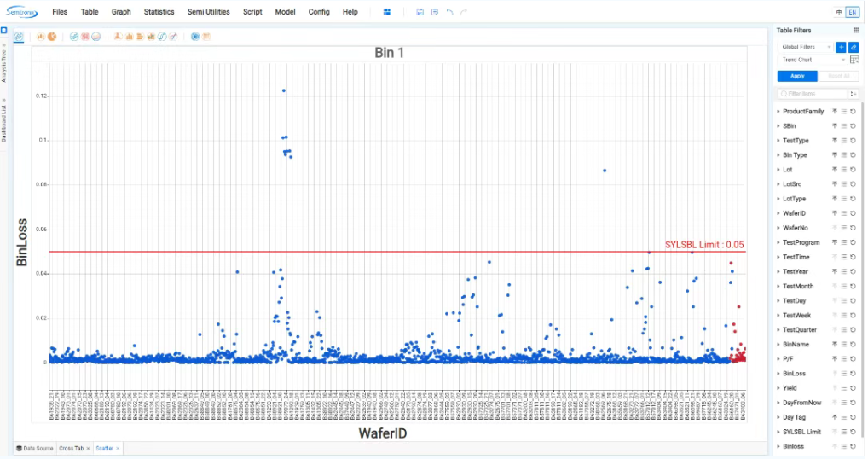Open the Global Filters dropdown
The image size is (868, 459).
pos(806,47)
